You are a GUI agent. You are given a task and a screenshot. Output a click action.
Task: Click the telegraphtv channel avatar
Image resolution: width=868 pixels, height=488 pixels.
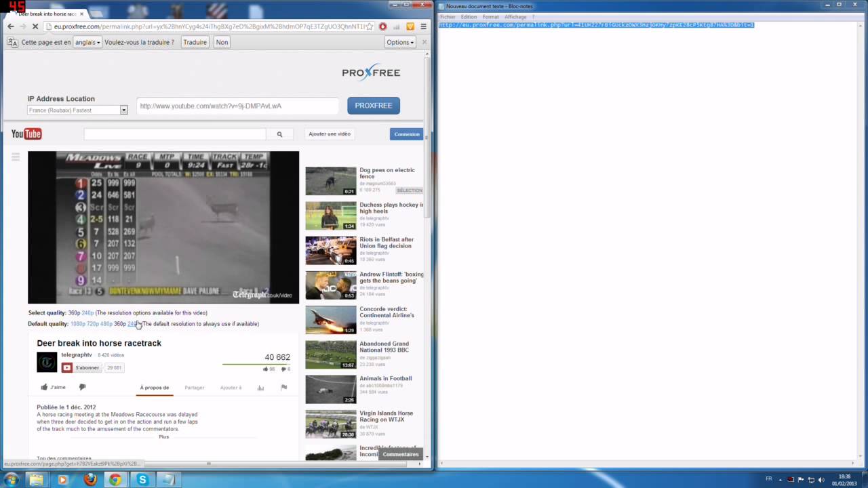click(x=47, y=362)
